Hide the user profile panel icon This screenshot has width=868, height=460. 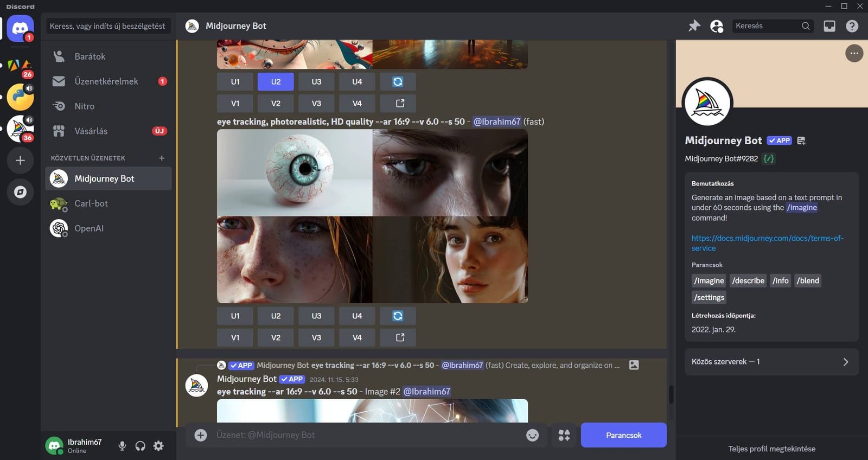coord(717,26)
